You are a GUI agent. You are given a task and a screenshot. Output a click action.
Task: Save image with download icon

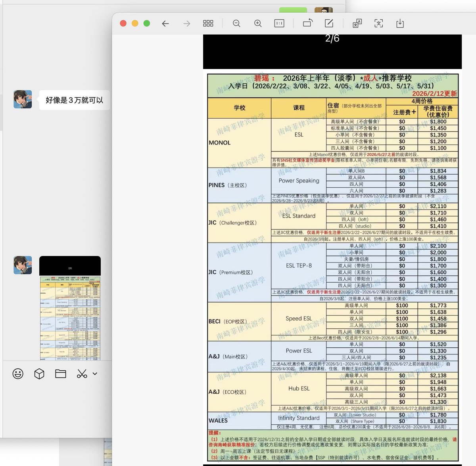(400, 23)
